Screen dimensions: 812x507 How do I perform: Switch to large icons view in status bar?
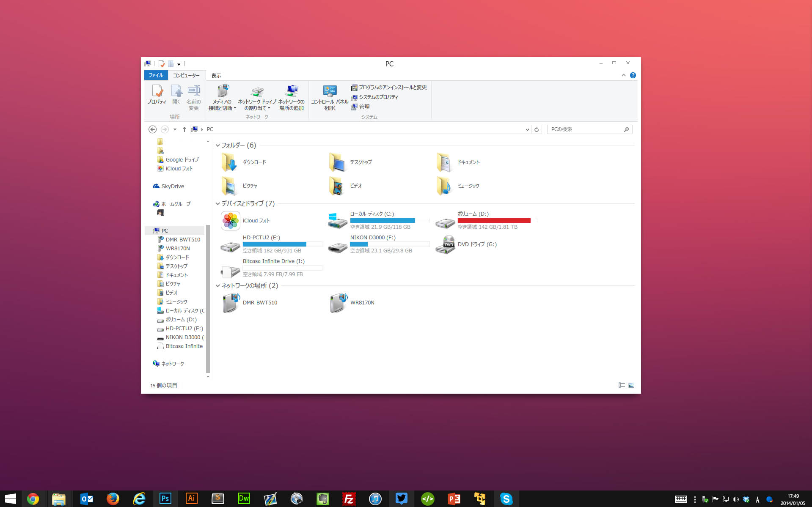click(x=631, y=385)
